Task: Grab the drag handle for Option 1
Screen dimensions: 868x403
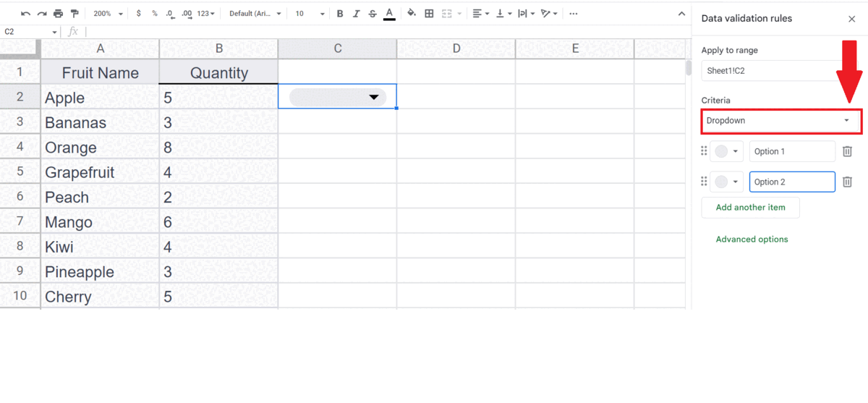Action: (x=704, y=151)
